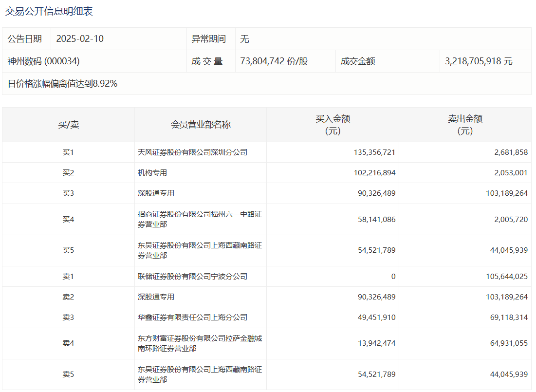Select the stock name 神州数码 (000034)
The width and height of the screenshot is (536, 392).
click(43, 61)
